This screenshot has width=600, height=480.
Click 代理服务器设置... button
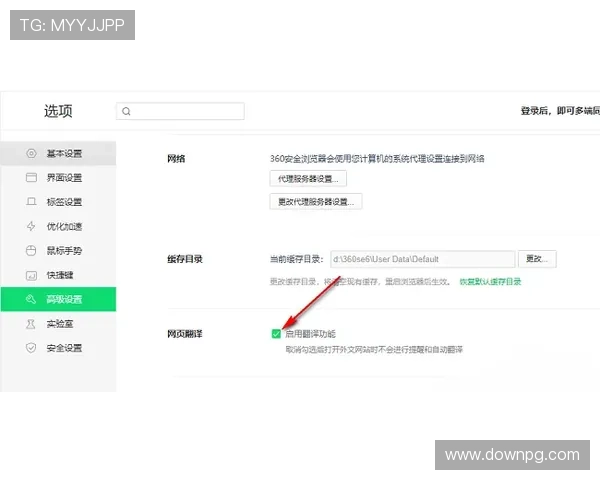coord(308,179)
